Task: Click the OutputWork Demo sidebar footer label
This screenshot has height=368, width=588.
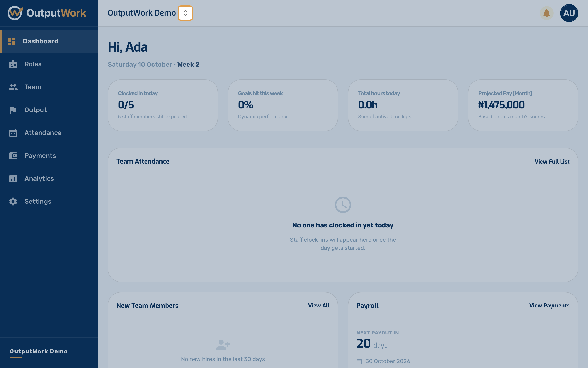Action: (x=39, y=351)
